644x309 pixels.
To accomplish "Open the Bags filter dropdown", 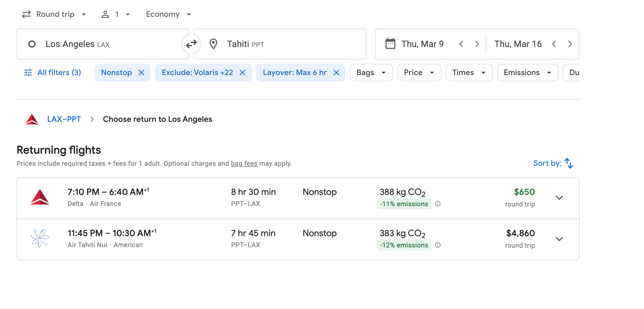I will [x=371, y=73].
